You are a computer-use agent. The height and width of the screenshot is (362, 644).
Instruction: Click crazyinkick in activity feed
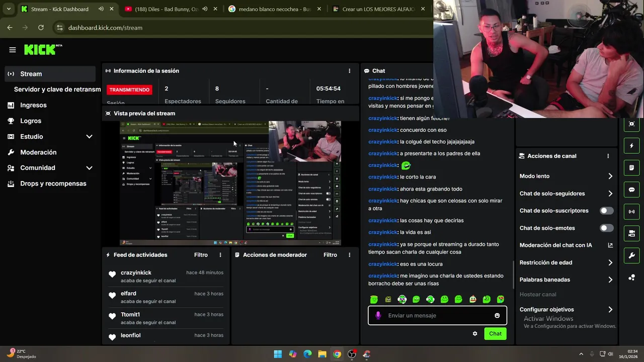[136, 273]
